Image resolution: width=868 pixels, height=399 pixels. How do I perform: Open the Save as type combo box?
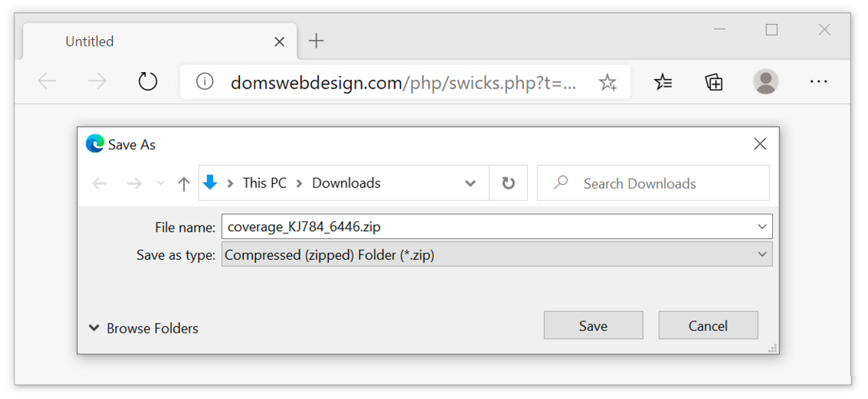click(497, 254)
